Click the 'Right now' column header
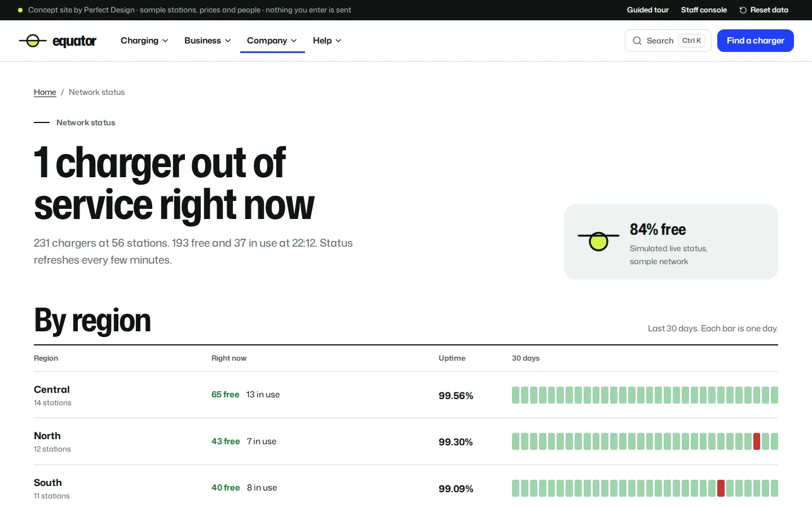 pyautogui.click(x=229, y=358)
